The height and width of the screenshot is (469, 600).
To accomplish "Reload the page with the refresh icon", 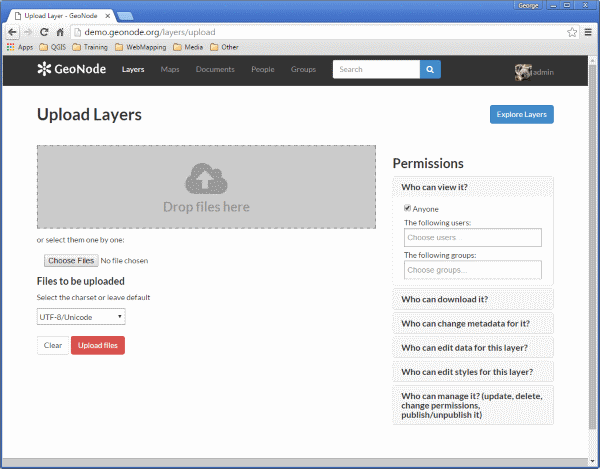I will tap(44, 32).
